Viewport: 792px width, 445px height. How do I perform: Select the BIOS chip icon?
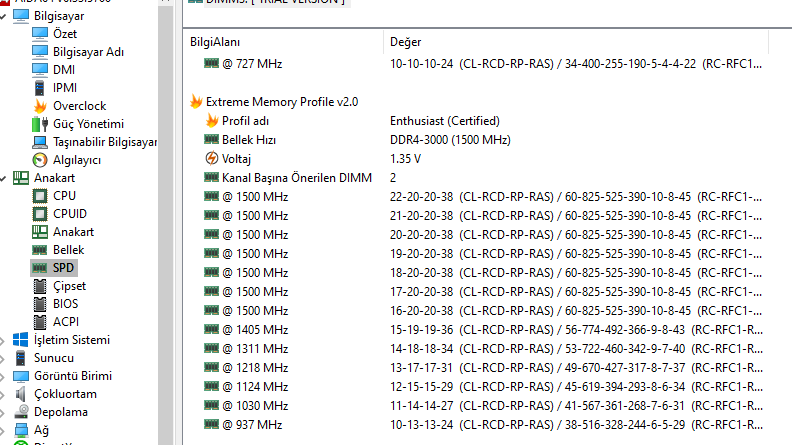coord(40,304)
